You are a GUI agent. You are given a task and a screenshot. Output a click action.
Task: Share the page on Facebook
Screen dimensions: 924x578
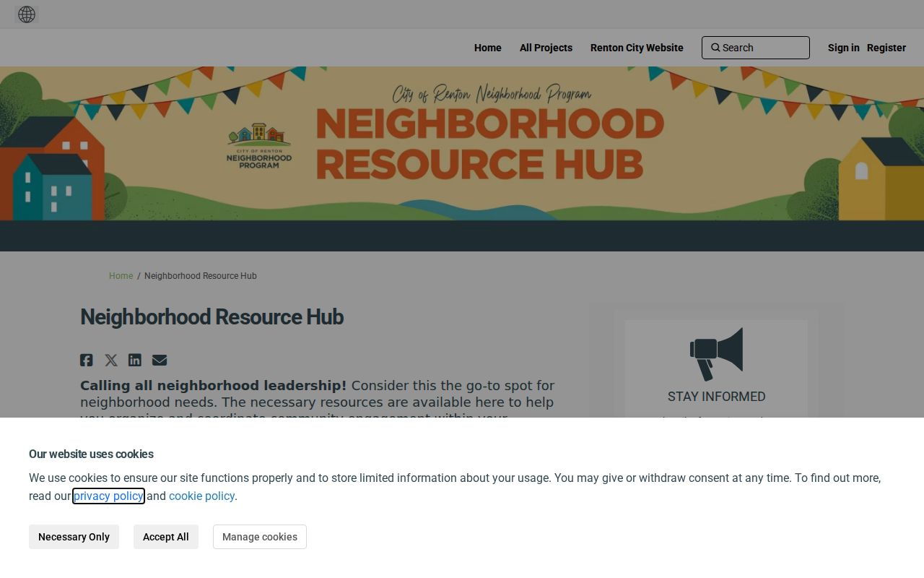[x=87, y=360]
